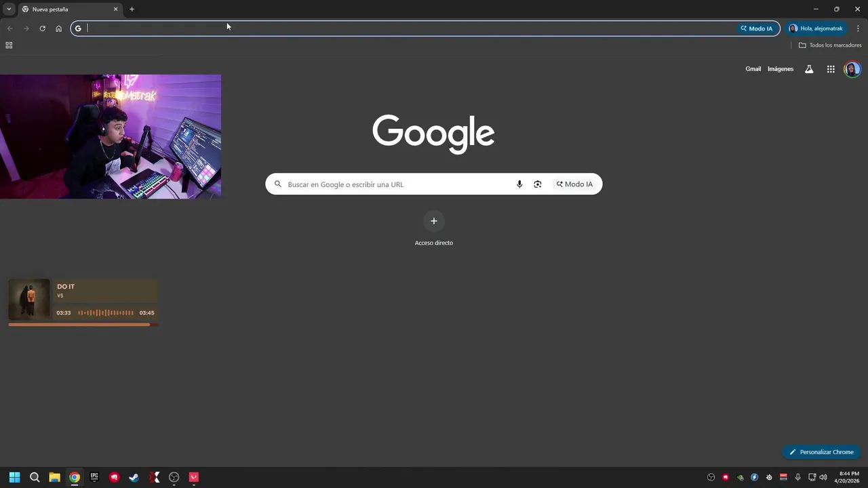Click the webcam overlay video
Screen dimensions: 868x488
point(111,137)
